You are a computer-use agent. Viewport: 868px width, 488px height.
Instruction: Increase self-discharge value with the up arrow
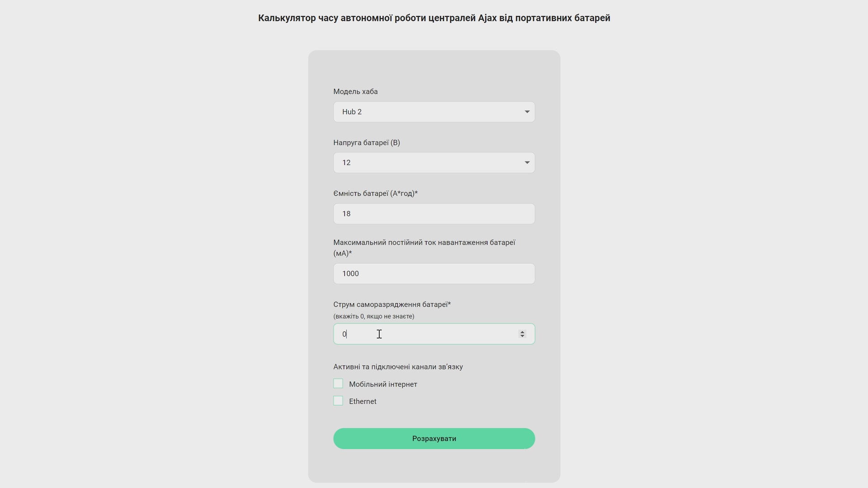click(522, 332)
